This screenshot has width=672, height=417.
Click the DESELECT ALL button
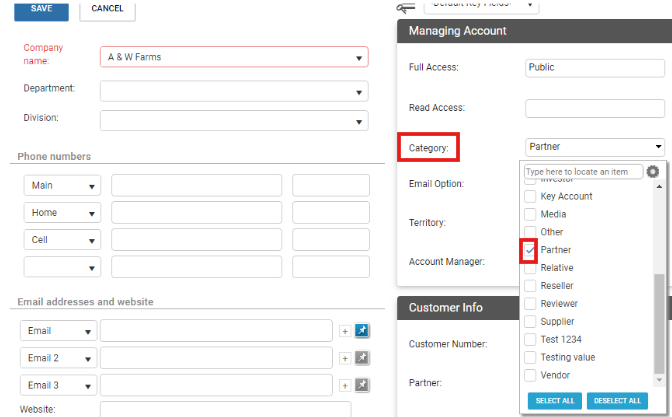[x=617, y=401]
